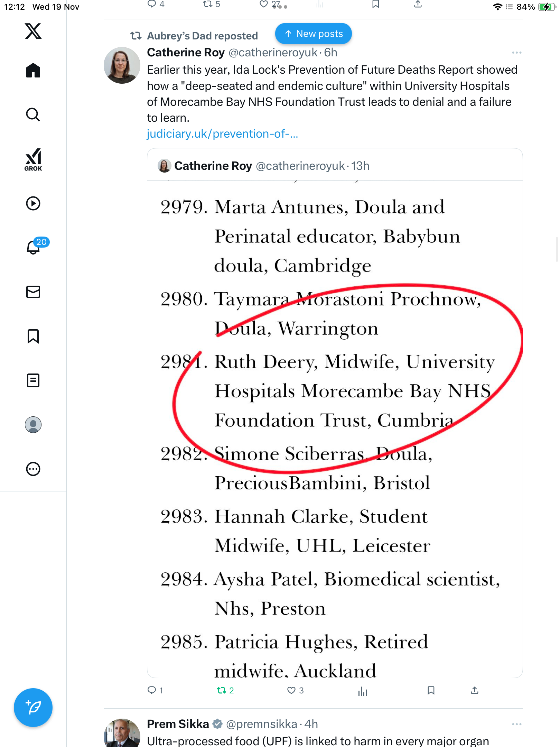Tap the New posts pill button
Image resolution: width=560 pixels, height=747 pixels.
point(313,34)
